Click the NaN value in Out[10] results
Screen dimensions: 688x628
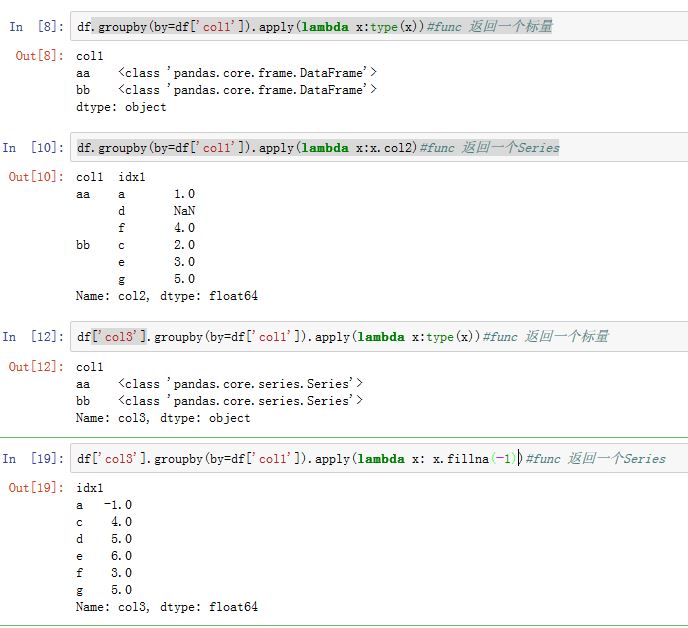(x=184, y=211)
